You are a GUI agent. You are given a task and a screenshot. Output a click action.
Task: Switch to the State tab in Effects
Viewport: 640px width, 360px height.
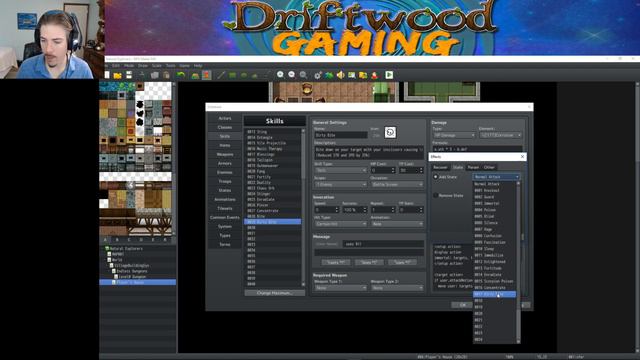tap(458, 167)
